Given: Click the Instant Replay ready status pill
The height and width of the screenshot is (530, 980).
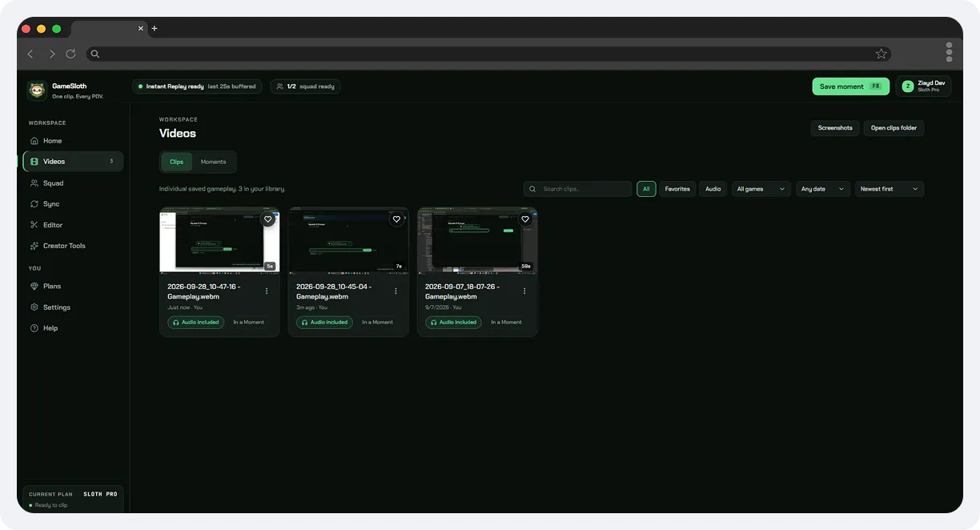Looking at the screenshot, I should 197,86.
